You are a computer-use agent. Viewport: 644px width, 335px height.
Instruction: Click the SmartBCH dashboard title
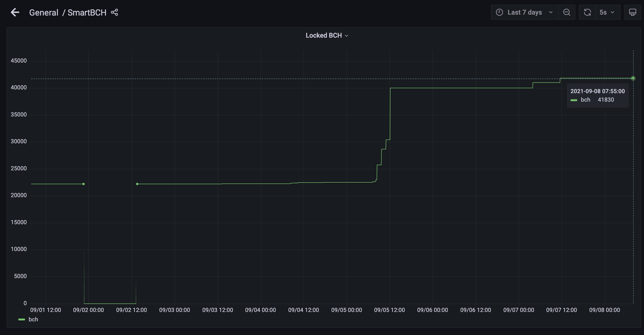click(x=87, y=12)
